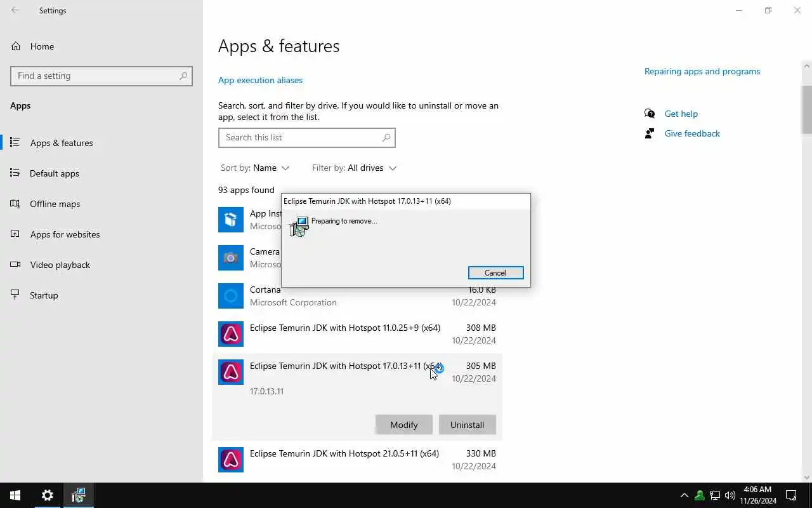The image size is (812, 508).
Task: Open the Windows Start menu
Action: (15, 495)
